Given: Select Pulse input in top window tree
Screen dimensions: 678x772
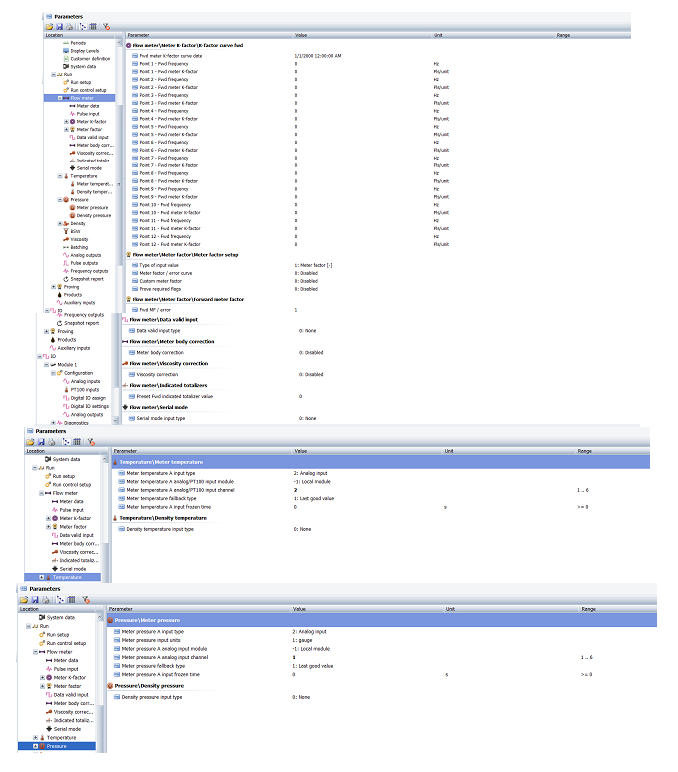Looking at the screenshot, I should tap(88, 114).
